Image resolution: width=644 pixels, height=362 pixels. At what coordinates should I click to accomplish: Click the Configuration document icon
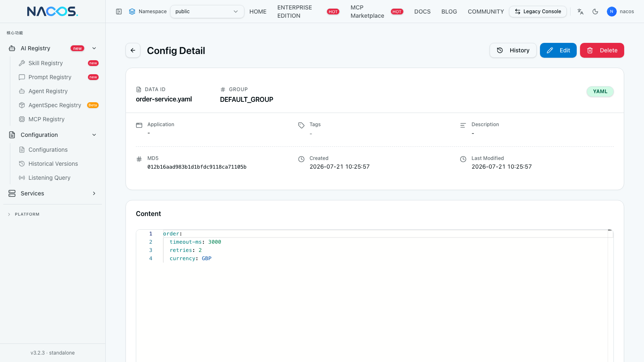pyautogui.click(x=12, y=135)
